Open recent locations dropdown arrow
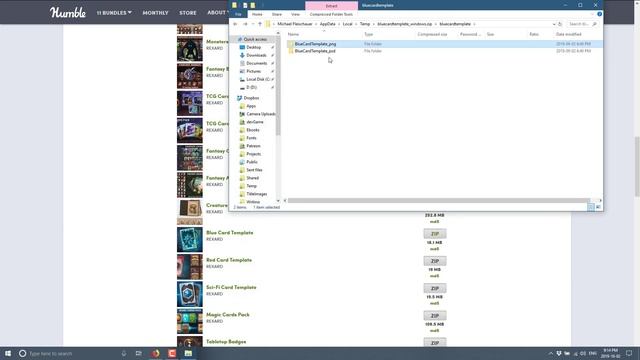This screenshot has height=360, width=640. 252,24
